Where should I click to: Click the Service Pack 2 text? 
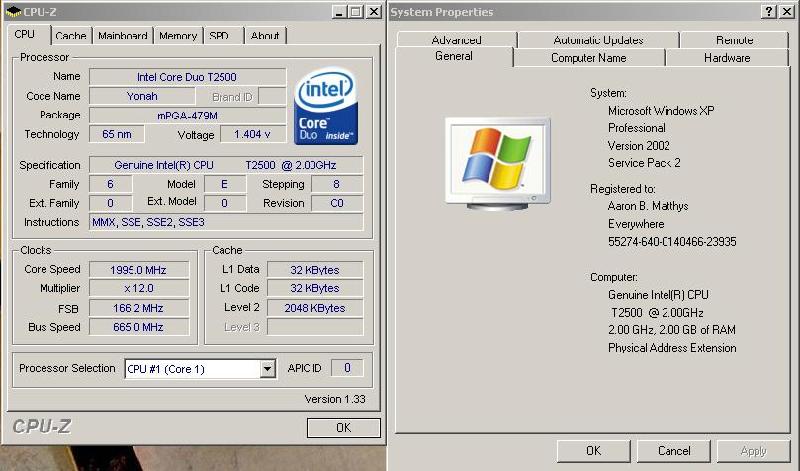644,163
